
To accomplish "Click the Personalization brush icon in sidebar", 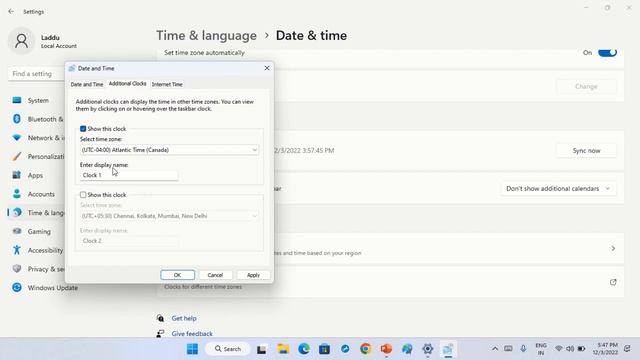I will pos(17,156).
